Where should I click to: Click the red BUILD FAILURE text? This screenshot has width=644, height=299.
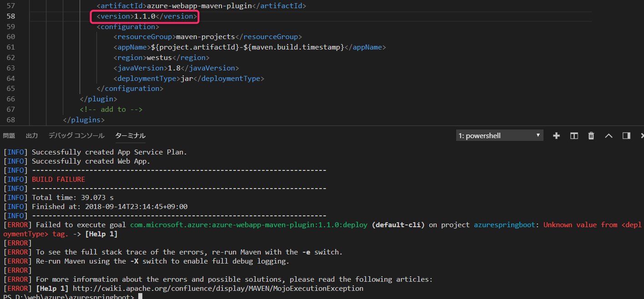coord(58,179)
